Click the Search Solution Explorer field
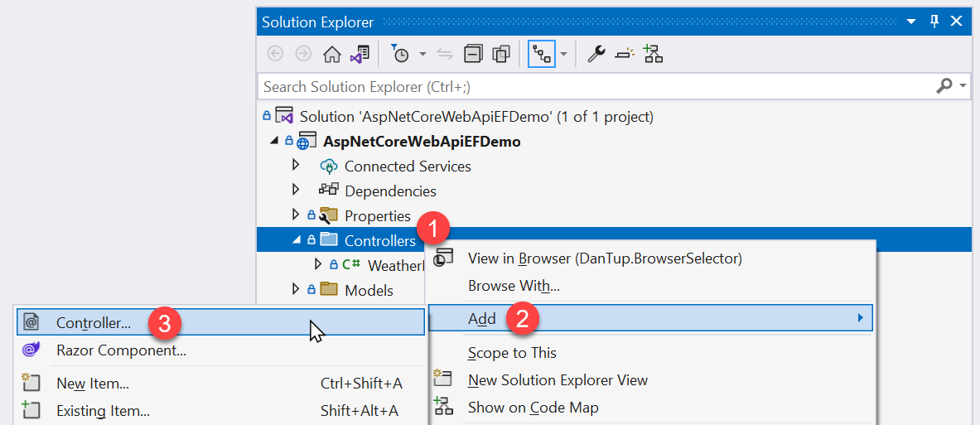This screenshot has width=980, height=425. click(x=594, y=86)
